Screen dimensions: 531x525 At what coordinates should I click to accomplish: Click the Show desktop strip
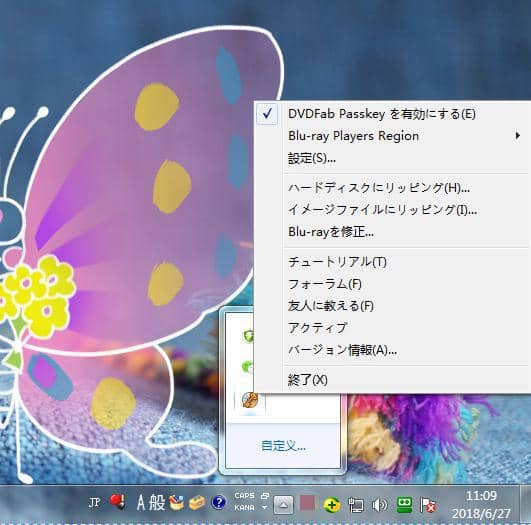point(525,505)
